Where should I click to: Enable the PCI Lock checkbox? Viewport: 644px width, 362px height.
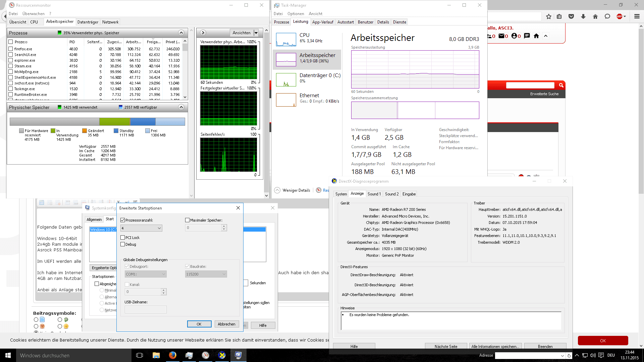(122, 238)
